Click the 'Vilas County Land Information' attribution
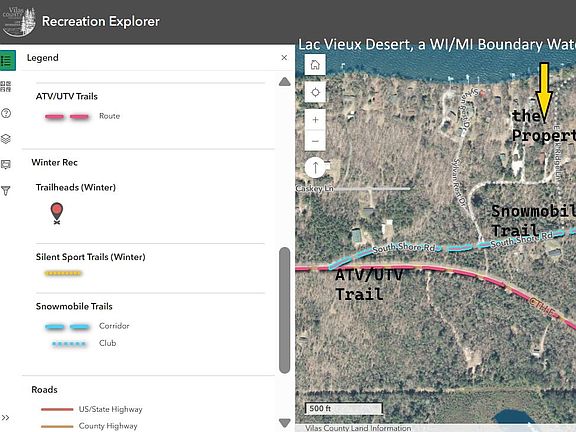This screenshot has height=432, width=576. (358, 428)
